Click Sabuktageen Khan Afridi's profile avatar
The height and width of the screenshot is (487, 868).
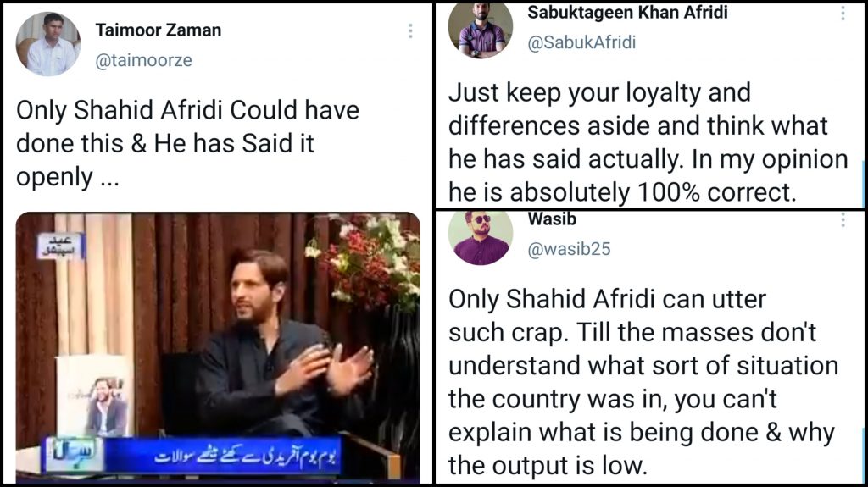pos(481,28)
